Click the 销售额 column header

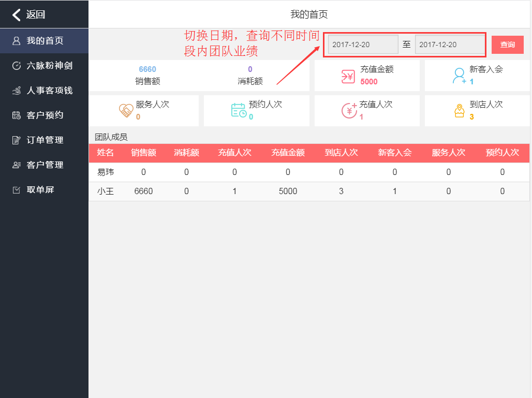pyautogui.click(x=143, y=153)
